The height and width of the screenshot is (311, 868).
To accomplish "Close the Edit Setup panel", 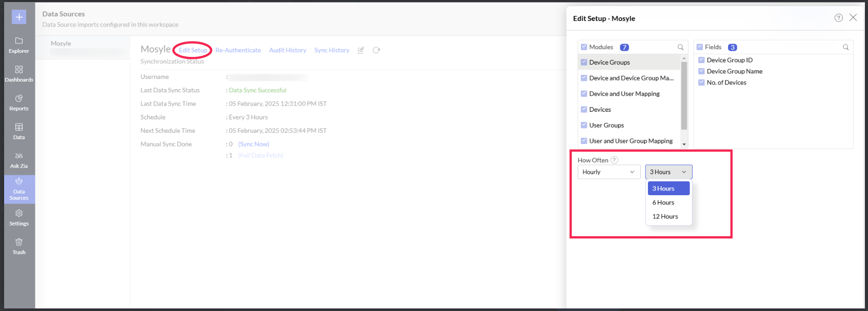I will pos(853,17).
